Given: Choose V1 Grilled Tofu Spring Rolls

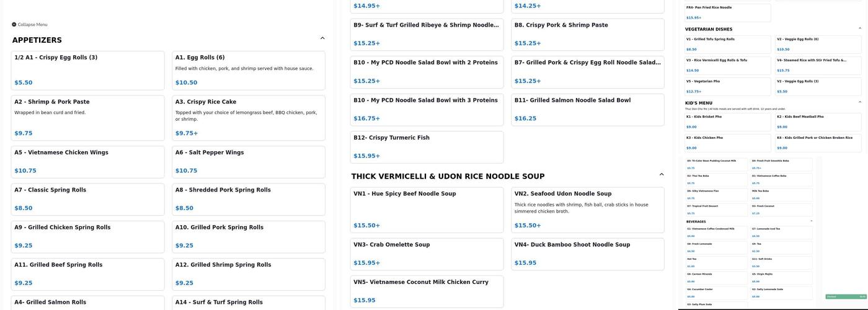Looking at the screenshot, I should tap(728, 44).
